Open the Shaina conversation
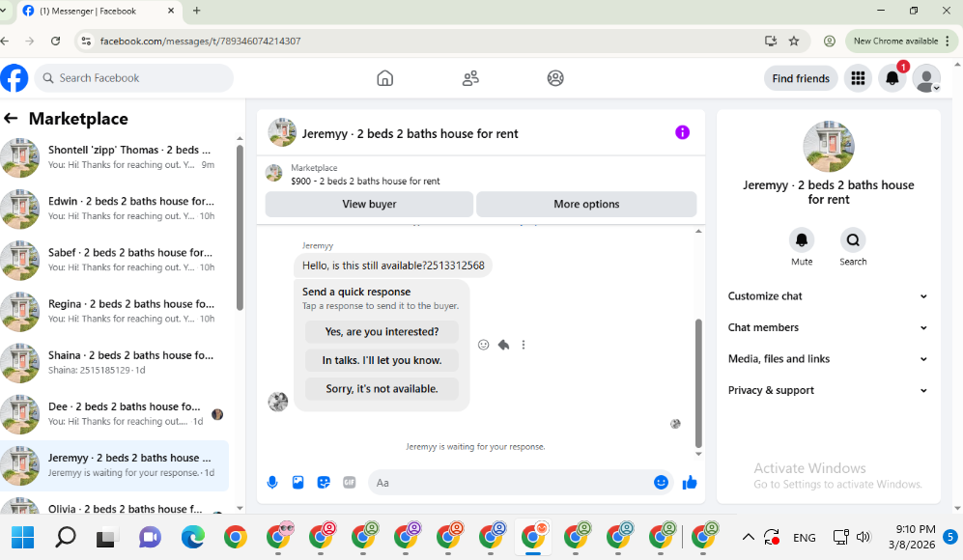The width and height of the screenshot is (963, 560). point(115,362)
